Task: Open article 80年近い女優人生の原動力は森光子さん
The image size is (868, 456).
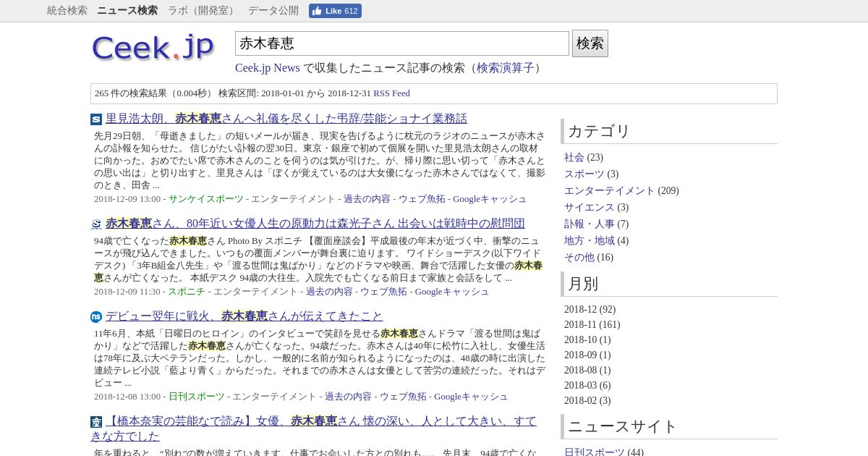Action: (x=315, y=224)
